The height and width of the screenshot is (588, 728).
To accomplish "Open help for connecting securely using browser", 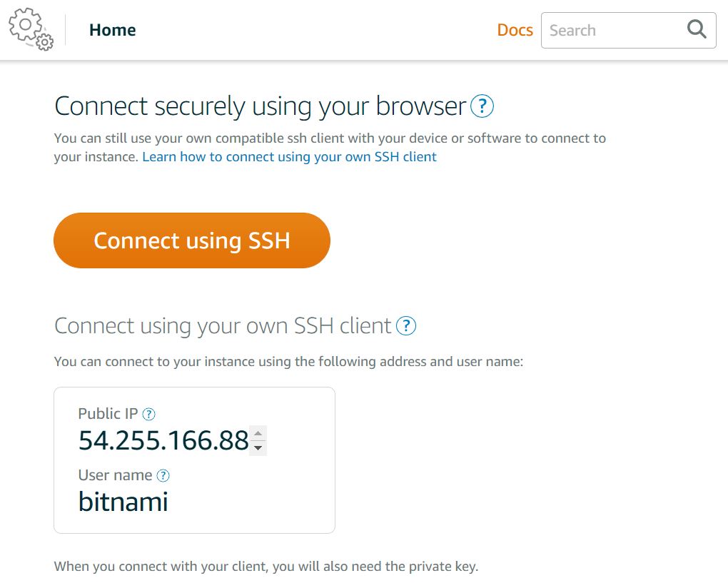I will pyautogui.click(x=482, y=106).
